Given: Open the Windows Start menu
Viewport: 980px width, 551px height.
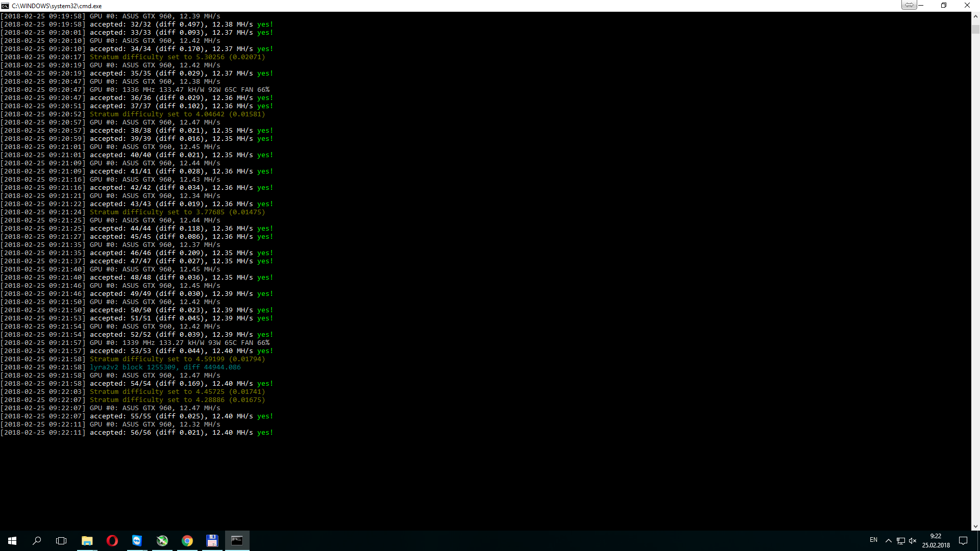Looking at the screenshot, I should (x=12, y=541).
